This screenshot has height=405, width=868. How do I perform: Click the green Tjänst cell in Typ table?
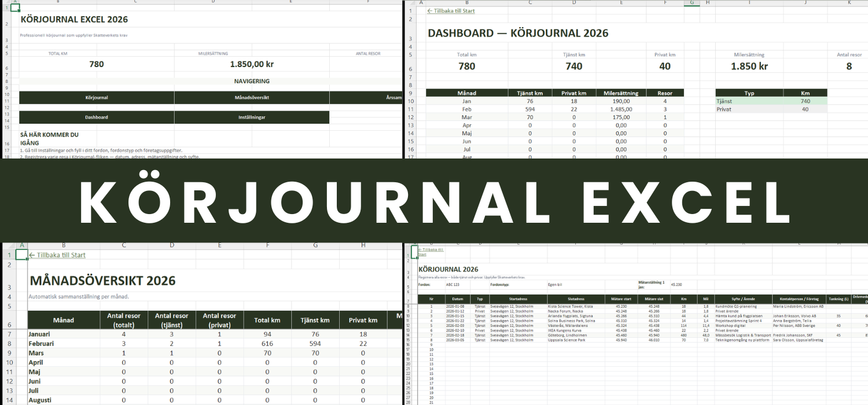[x=749, y=101]
